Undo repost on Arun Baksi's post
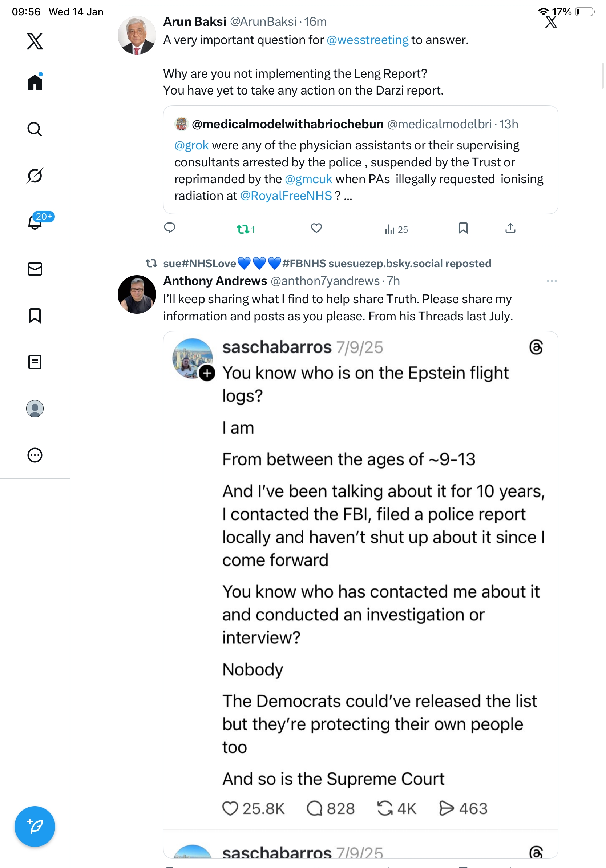The width and height of the screenshot is (606, 868). coord(243,229)
